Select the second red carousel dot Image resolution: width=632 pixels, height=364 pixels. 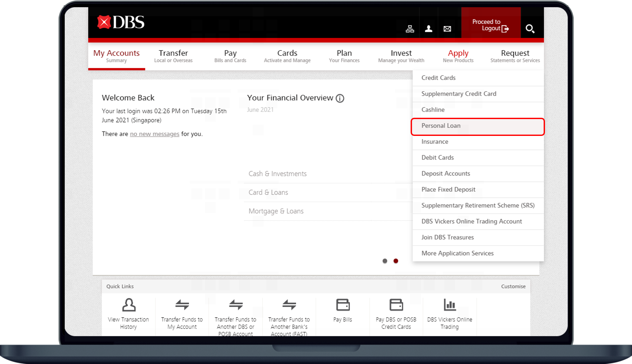tap(396, 261)
